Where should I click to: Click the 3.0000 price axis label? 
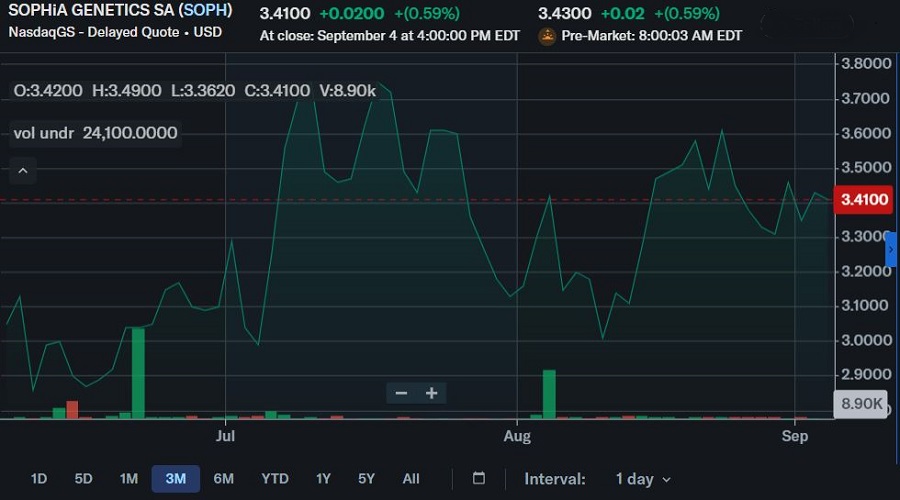click(866, 340)
